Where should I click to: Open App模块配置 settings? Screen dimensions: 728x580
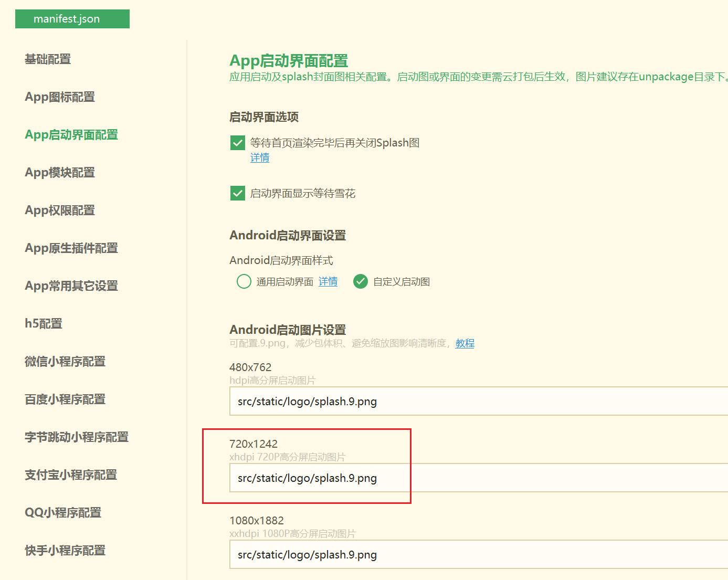point(59,172)
